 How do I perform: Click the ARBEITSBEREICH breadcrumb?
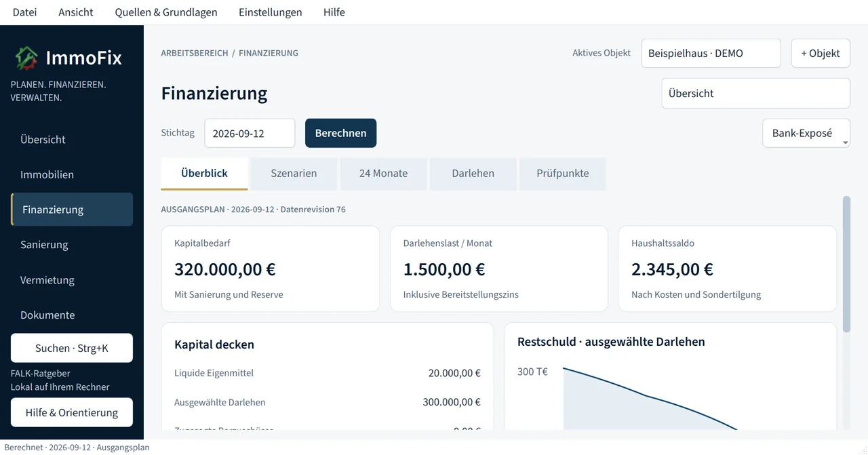coord(195,53)
